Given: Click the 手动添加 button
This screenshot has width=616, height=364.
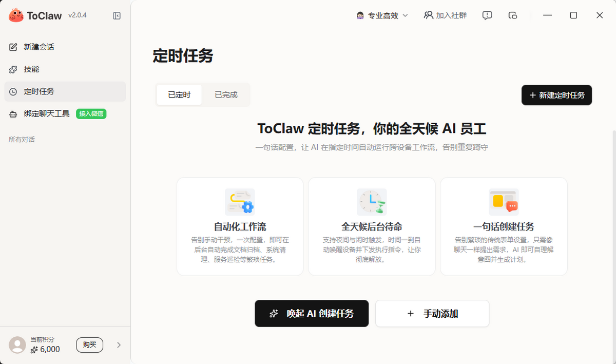Looking at the screenshot, I should [432, 313].
